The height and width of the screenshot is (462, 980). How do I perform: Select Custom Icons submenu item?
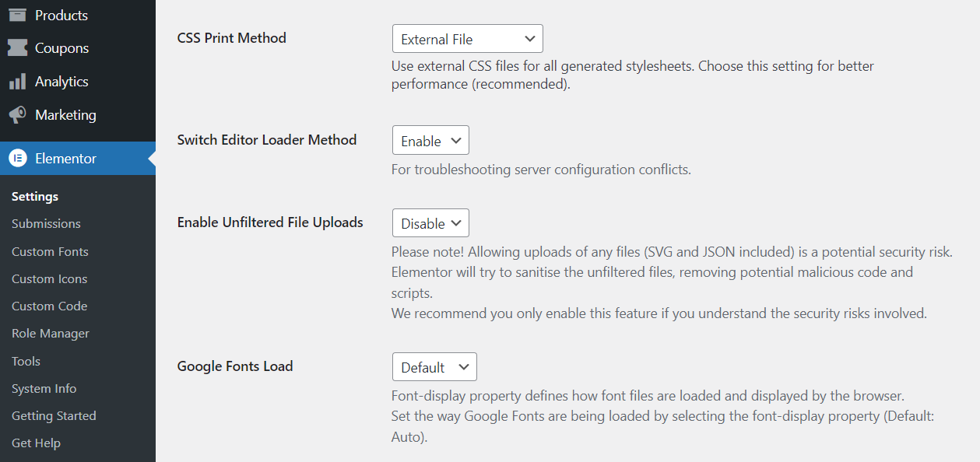pos(49,278)
